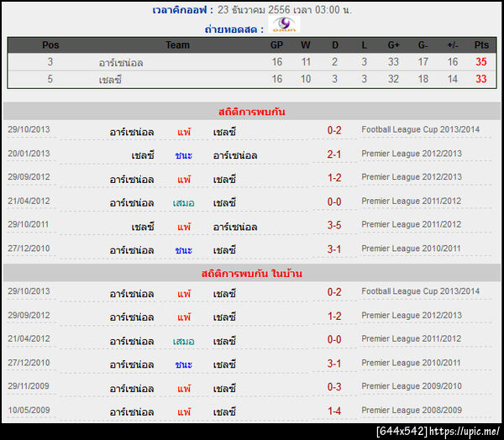Click the live broadcast channel logo

[284, 24]
